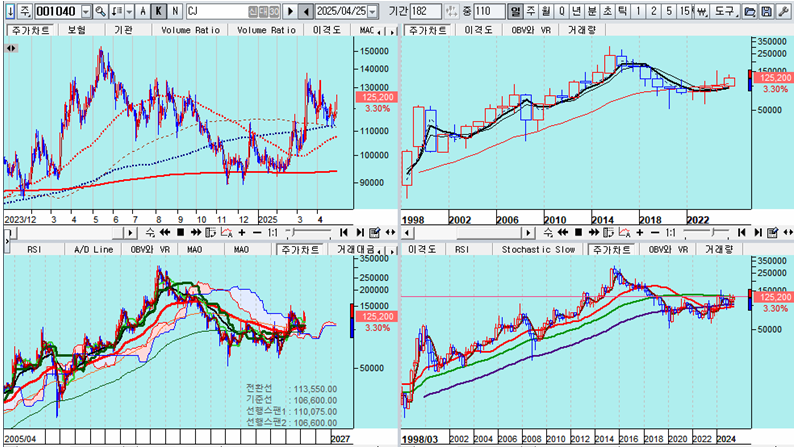The height and width of the screenshot is (448, 796).
Task: Click the period range arrows icon beside 182
Action: [451, 11]
